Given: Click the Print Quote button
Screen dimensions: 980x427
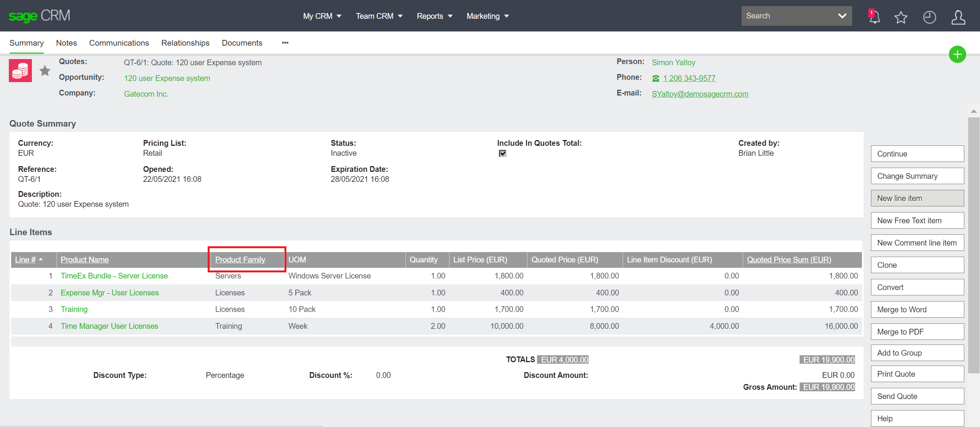Looking at the screenshot, I should (x=917, y=374).
